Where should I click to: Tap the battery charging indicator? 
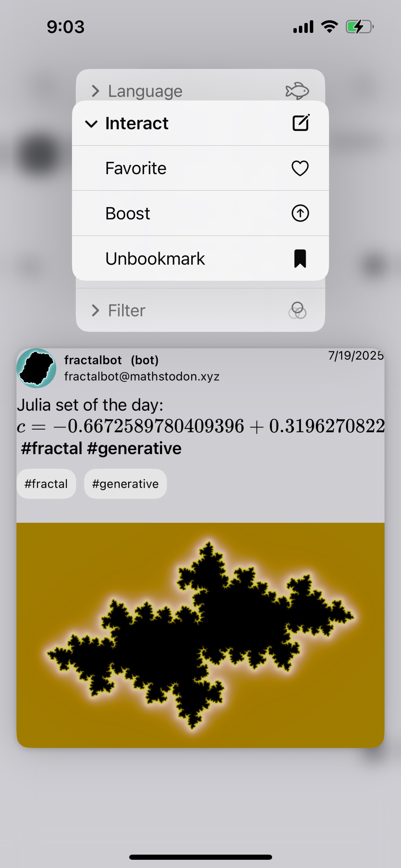pyautogui.click(x=360, y=27)
